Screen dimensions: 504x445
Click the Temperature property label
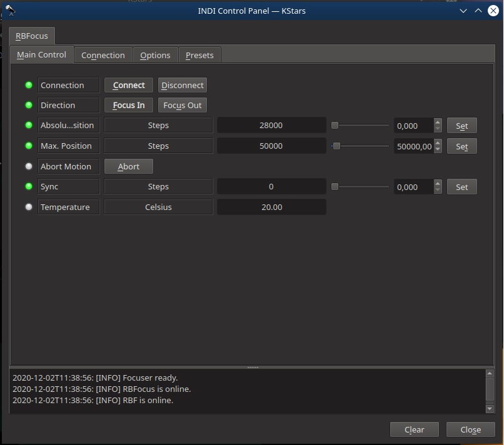[68, 207]
